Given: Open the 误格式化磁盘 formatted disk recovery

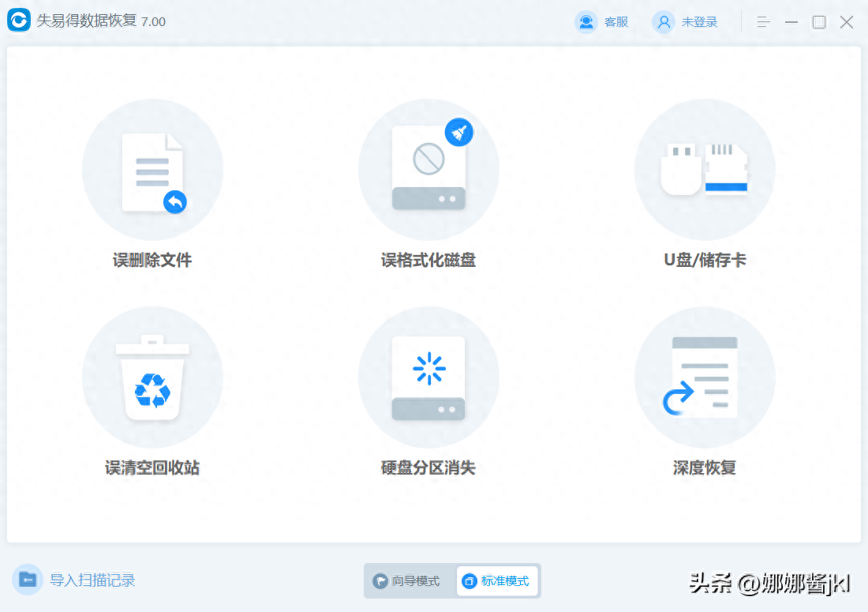Looking at the screenshot, I should pyautogui.click(x=428, y=169).
